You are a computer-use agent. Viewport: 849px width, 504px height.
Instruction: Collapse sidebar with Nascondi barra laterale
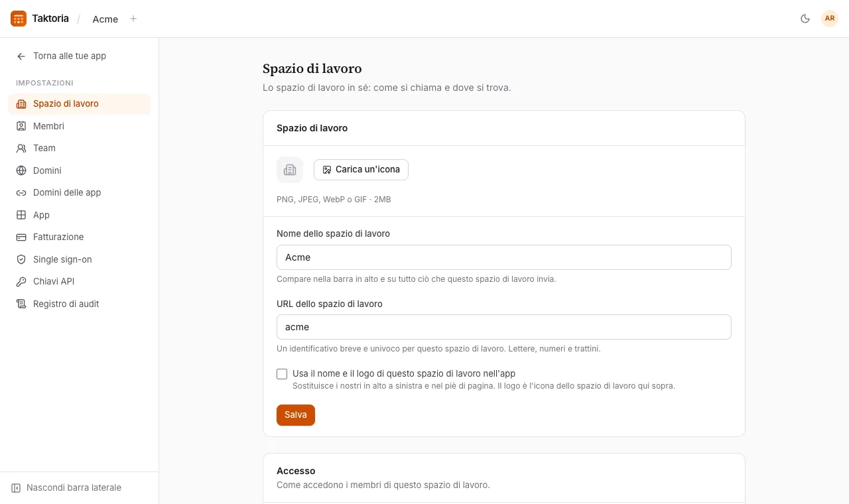pyautogui.click(x=66, y=487)
